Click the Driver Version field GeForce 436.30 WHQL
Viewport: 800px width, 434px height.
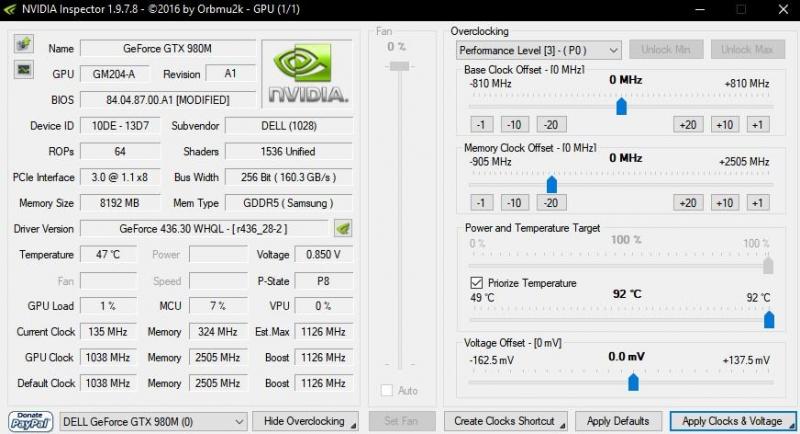coord(204,228)
